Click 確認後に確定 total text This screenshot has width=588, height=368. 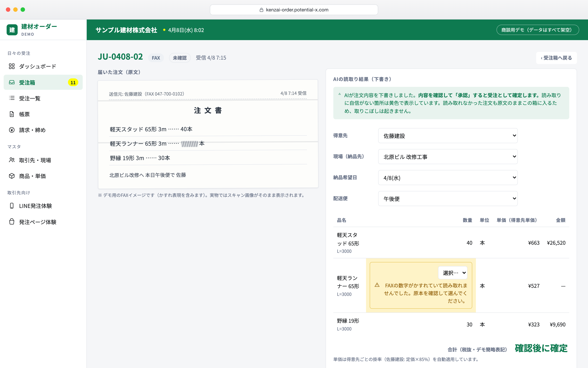click(541, 348)
